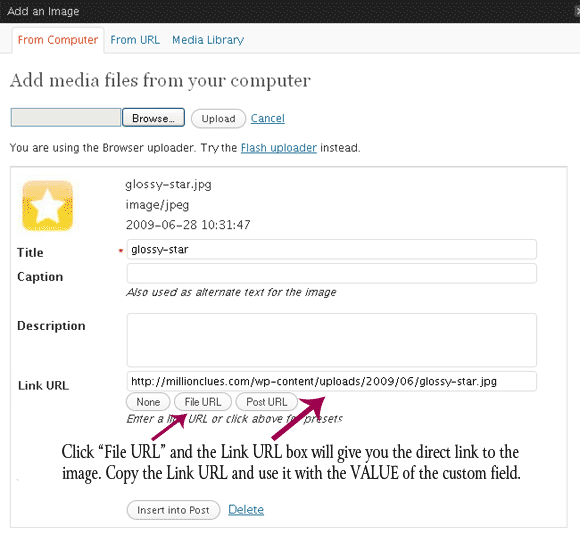580x535 pixels.
Task: Click the image/jpeg file type text
Action: click(157, 205)
